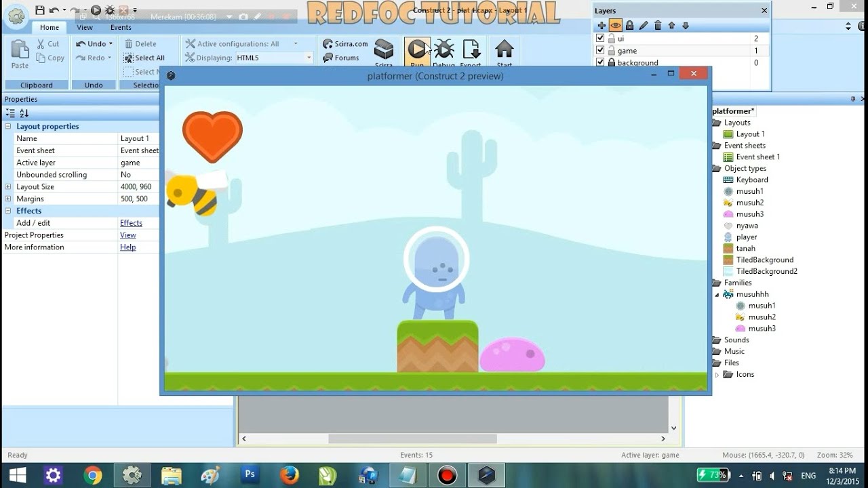Click the Copy button in Clipboard group
This screenshot has height=488, width=868.
51,58
